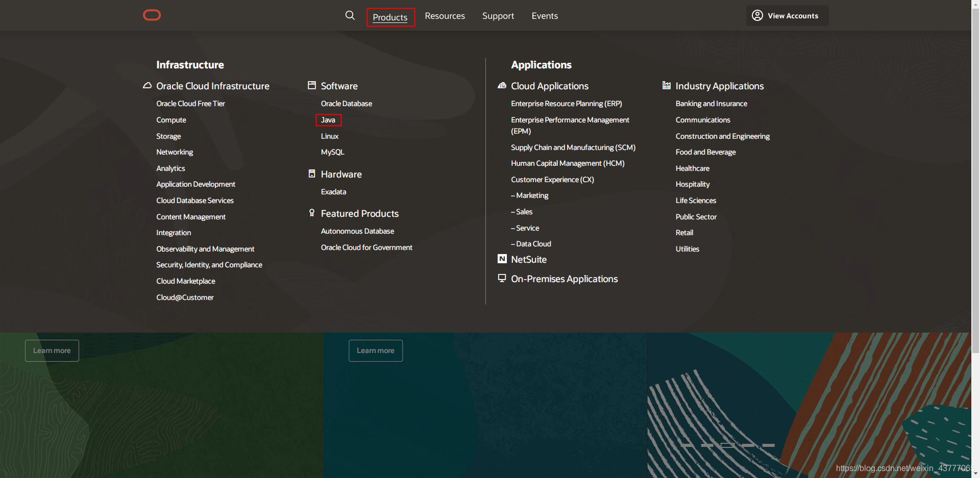The image size is (980, 478).
Task: Open Observability and Management
Action: click(x=205, y=249)
